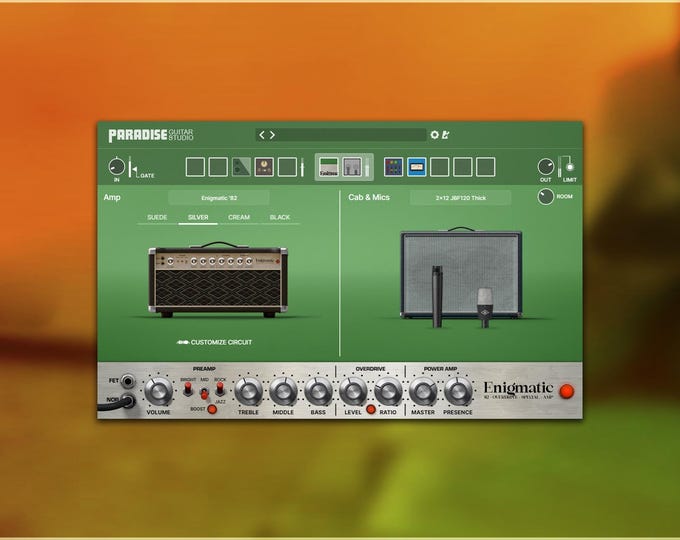This screenshot has height=540, width=680.
Task: Select the brown stompbox pedal slot
Action: coord(264,167)
